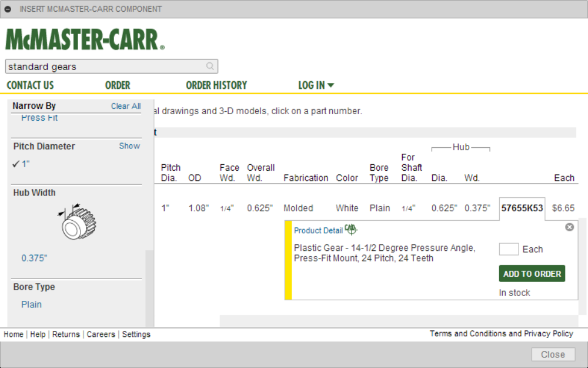Open part number 57655K53

tap(522, 208)
